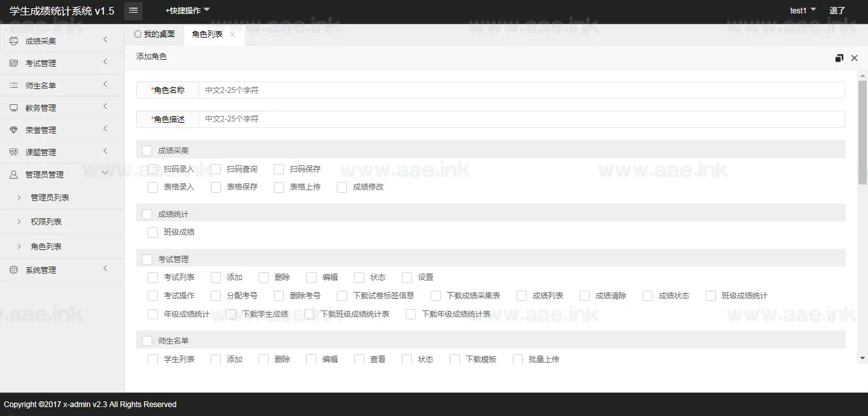Check the 年级成绩统计 checkbox
Screen dimensions: 868x416
[x=153, y=314]
